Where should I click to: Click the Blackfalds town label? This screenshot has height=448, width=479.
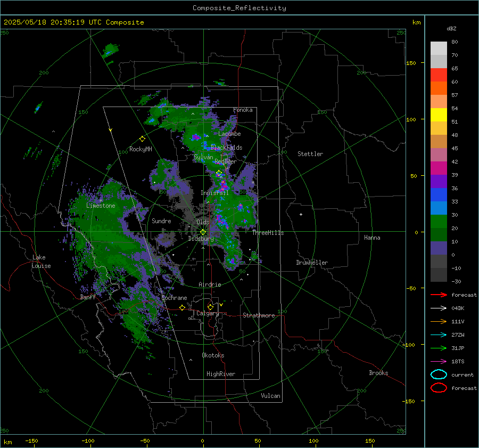pos(226,148)
